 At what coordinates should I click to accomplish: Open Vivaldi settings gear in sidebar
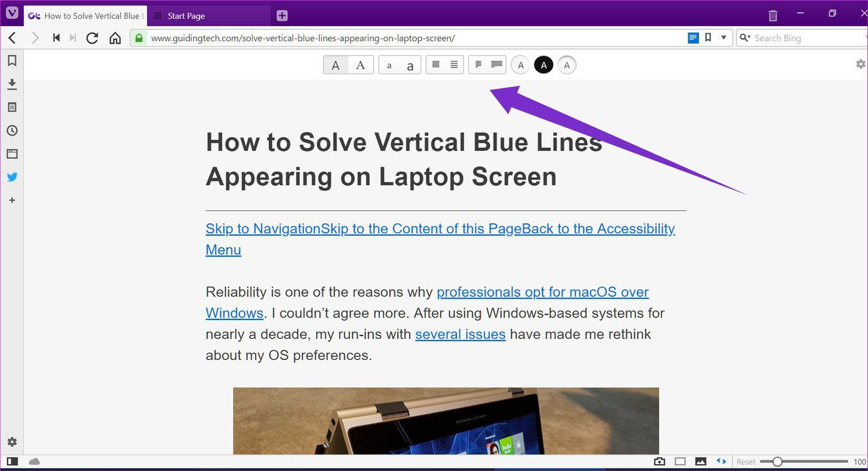click(12, 442)
